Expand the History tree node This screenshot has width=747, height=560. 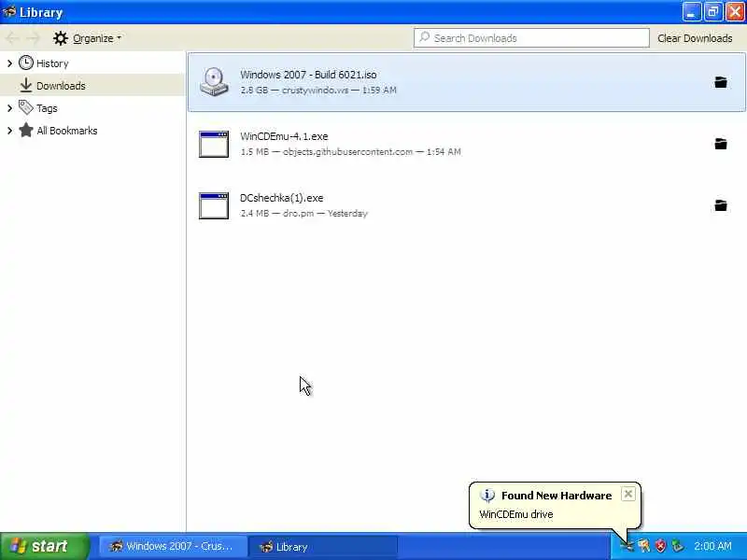[x=9, y=63]
